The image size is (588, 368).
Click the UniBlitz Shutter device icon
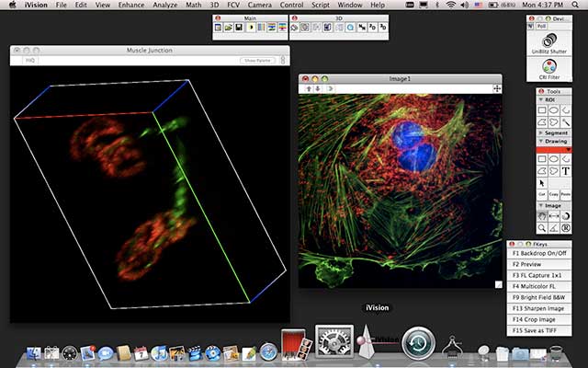click(x=549, y=40)
